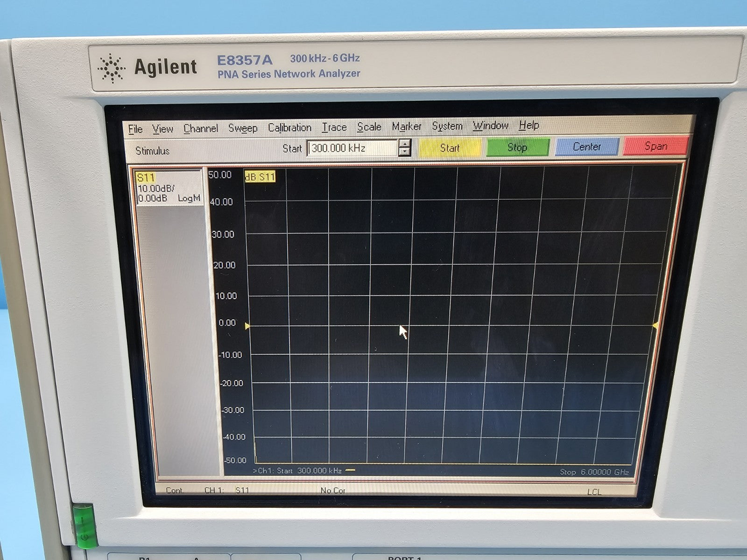The height and width of the screenshot is (560, 747).
Task: Click the red Span stimulus button
Action: click(x=655, y=146)
